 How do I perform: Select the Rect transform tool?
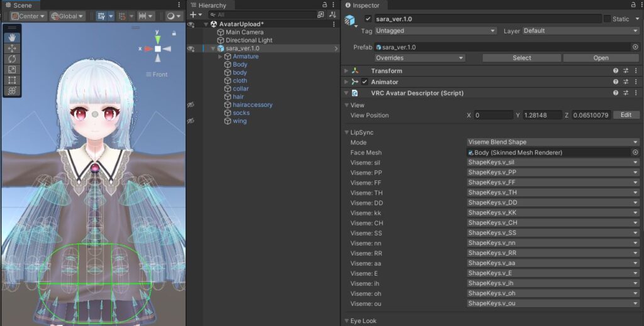click(11, 80)
